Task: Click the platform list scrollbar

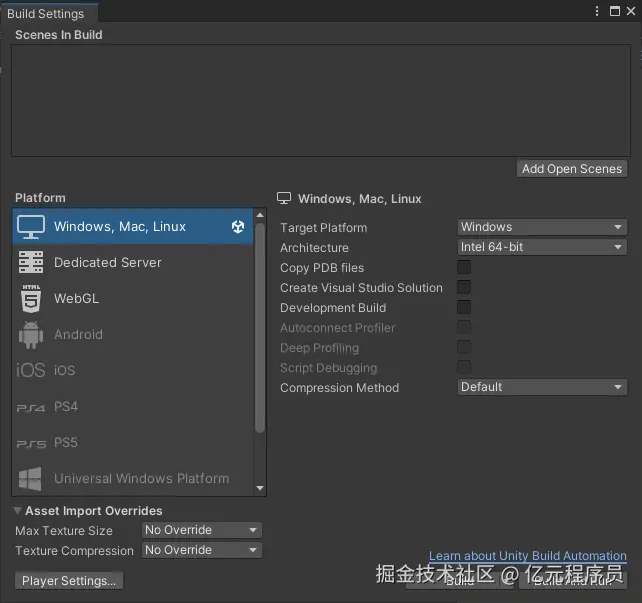Action: 260,330
